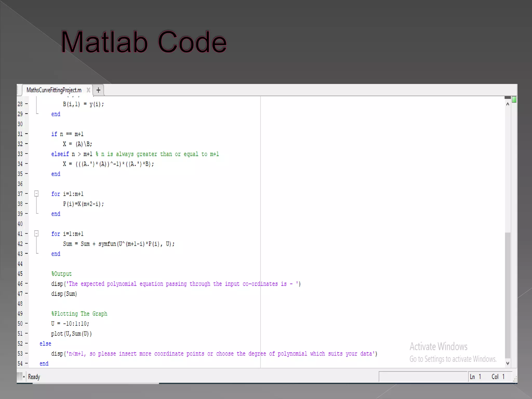This screenshot has width=532, height=399.
Task: Click Go to Settings to activate Windows
Action: (453, 359)
